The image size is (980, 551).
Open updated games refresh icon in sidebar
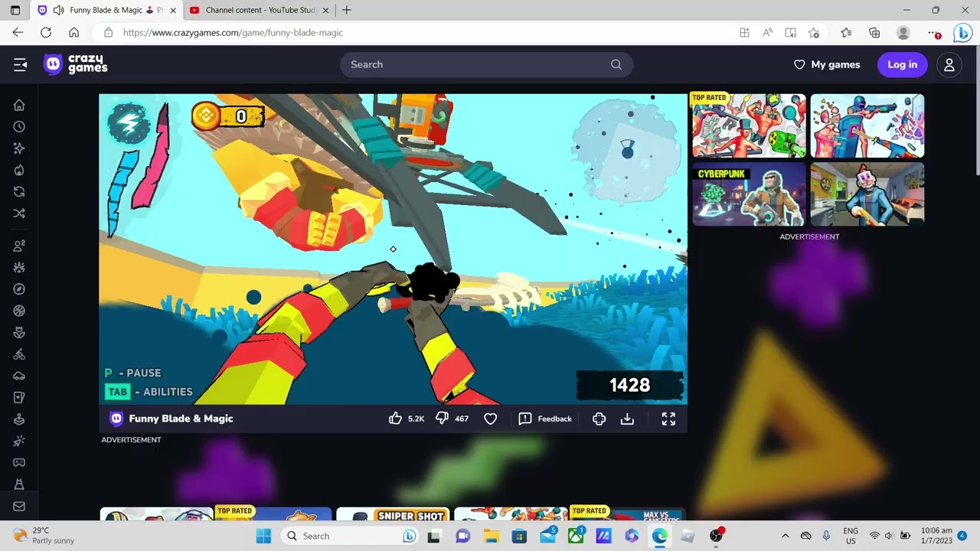(19, 191)
